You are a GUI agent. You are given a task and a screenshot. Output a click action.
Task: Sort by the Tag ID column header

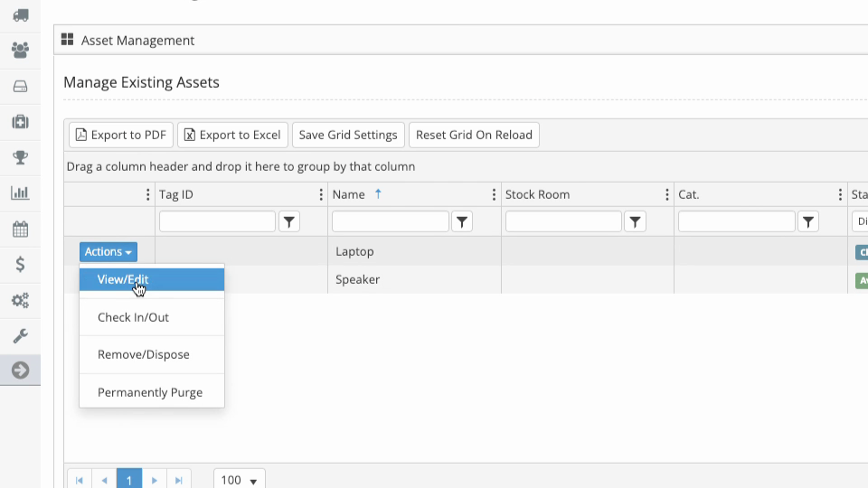pos(176,195)
